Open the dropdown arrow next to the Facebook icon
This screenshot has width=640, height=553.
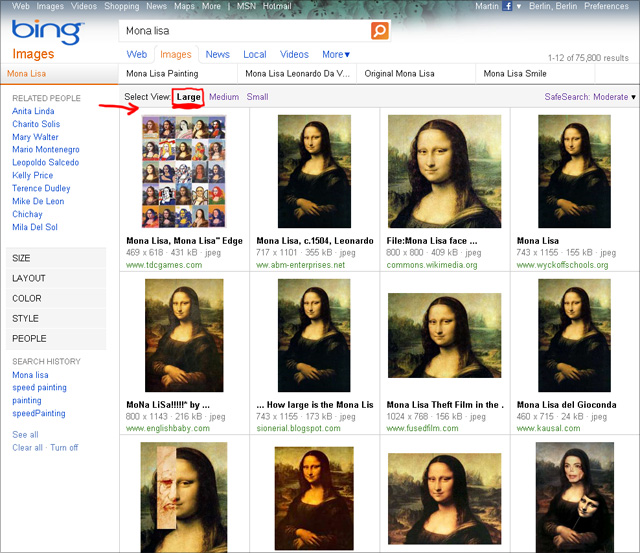(x=519, y=7)
